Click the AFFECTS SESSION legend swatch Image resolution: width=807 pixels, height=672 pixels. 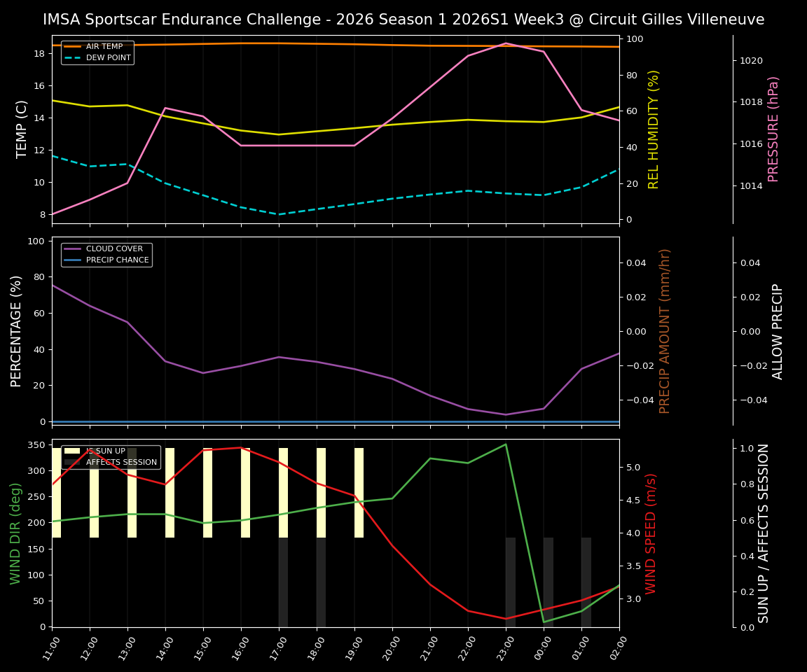[x=71, y=461]
